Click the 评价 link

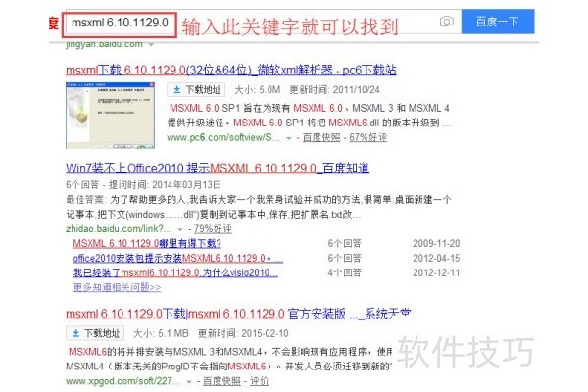[259, 381]
